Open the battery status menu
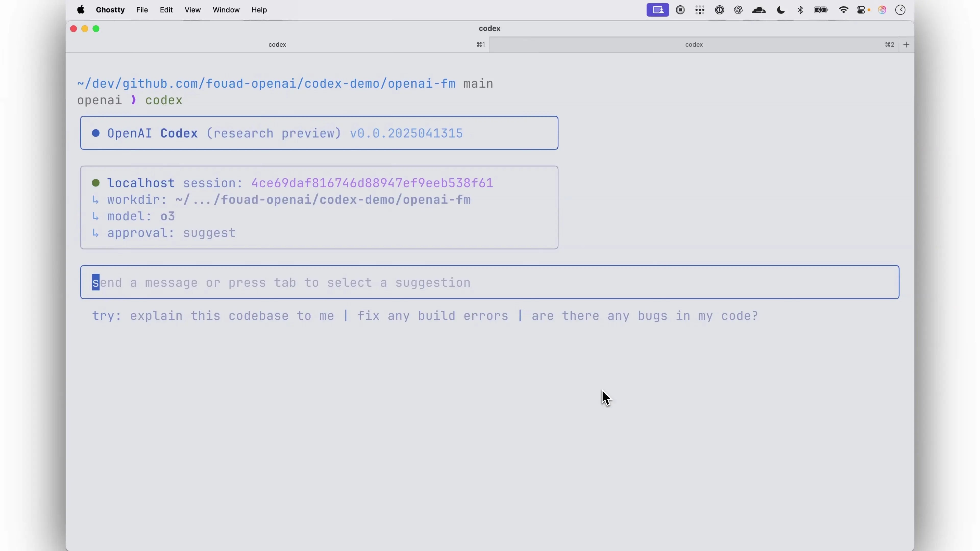 (821, 10)
